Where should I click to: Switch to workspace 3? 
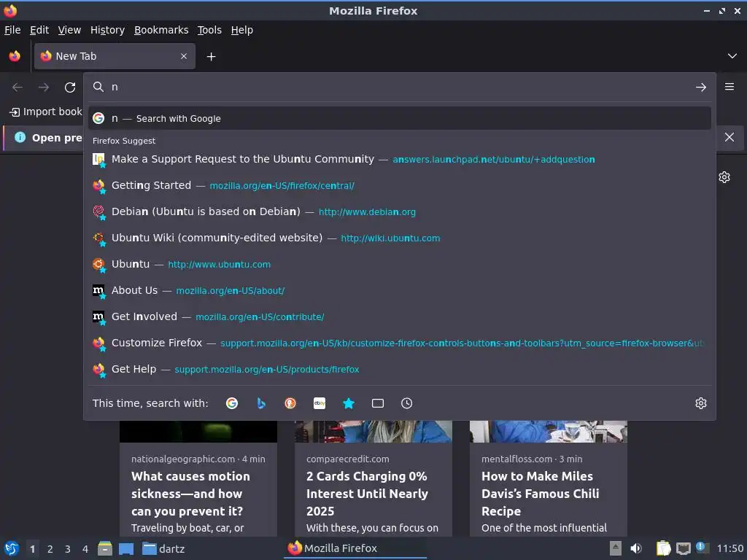click(x=68, y=549)
